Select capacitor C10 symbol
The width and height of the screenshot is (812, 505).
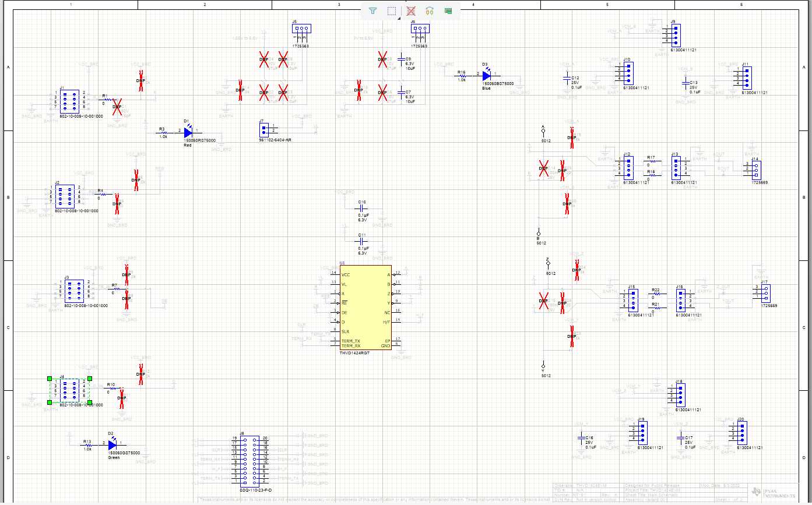click(361, 207)
